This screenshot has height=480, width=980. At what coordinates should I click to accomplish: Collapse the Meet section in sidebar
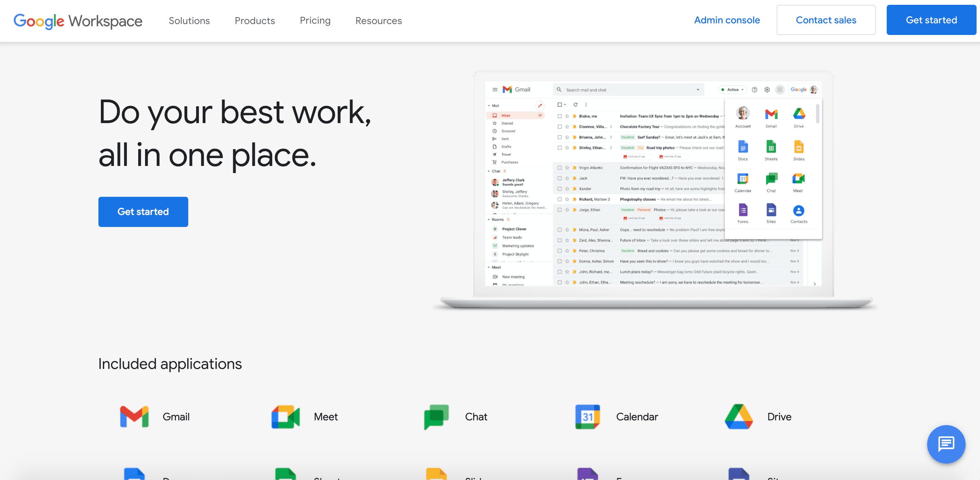coord(489,267)
